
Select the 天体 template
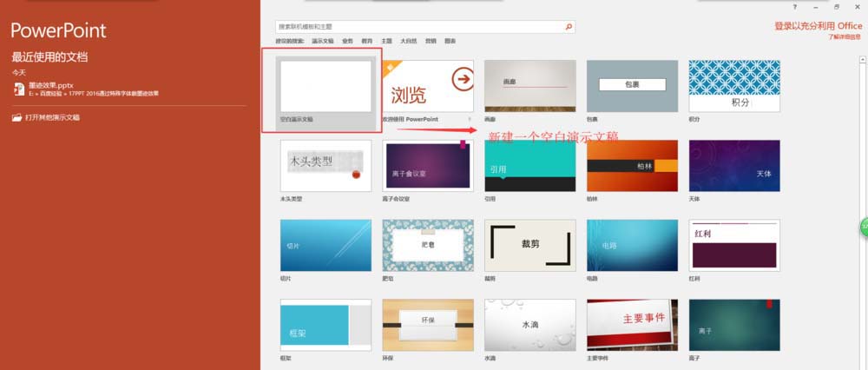[x=734, y=166]
